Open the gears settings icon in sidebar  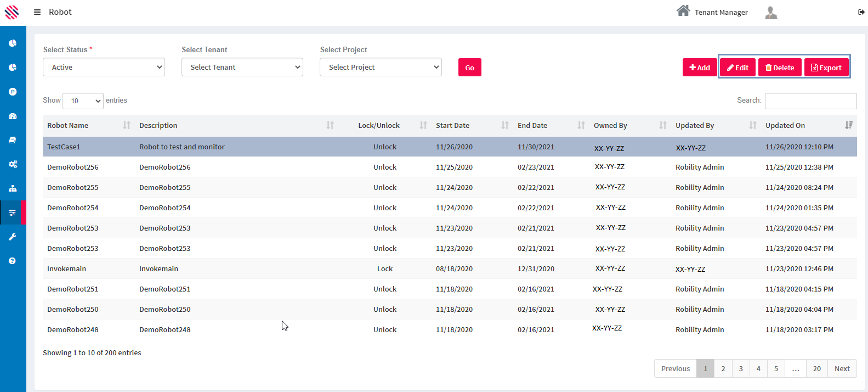coord(13,164)
